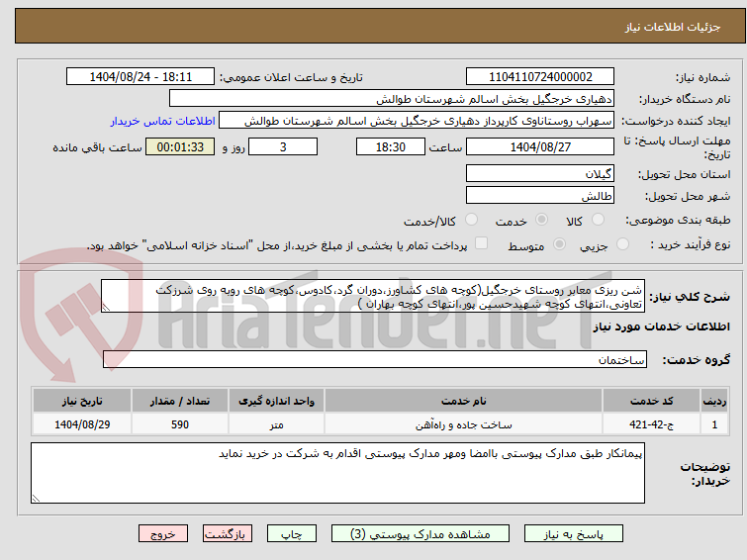The image size is (747, 560).
Task: Click the چاپ print button
Action: (x=292, y=534)
